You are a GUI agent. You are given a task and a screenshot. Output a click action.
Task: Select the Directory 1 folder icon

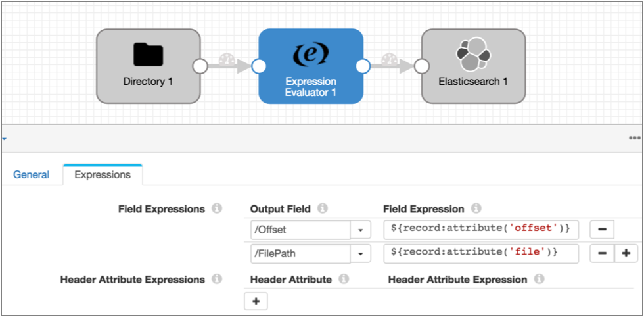tap(148, 54)
